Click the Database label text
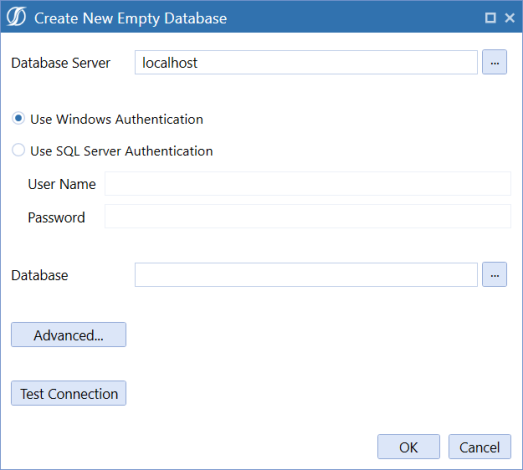Image resolution: width=523 pixels, height=470 pixels. (x=39, y=275)
